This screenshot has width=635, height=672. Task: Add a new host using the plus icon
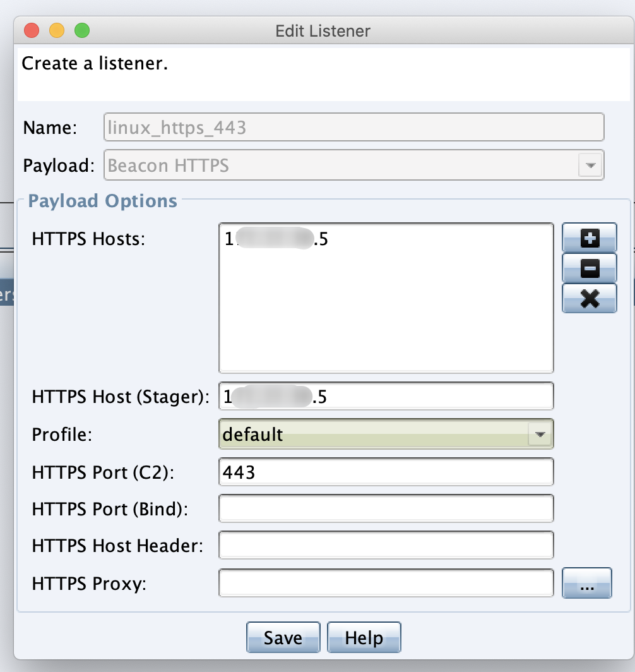point(588,238)
